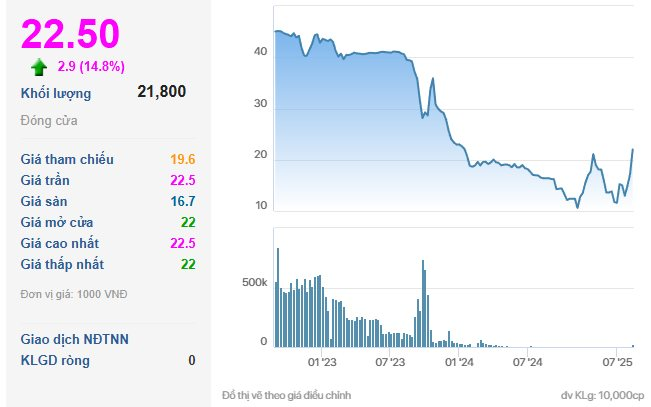
Task: Click the Giá trần label
Action: coord(45,180)
